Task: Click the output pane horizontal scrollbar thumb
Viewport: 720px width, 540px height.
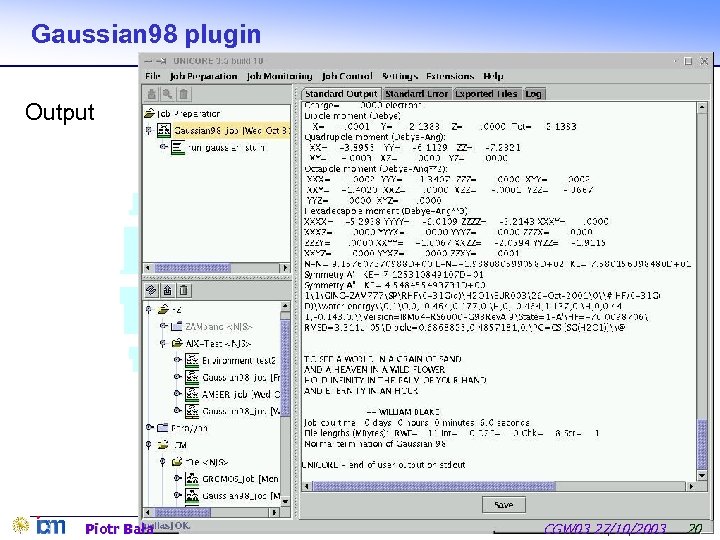Action: pos(434,486)
